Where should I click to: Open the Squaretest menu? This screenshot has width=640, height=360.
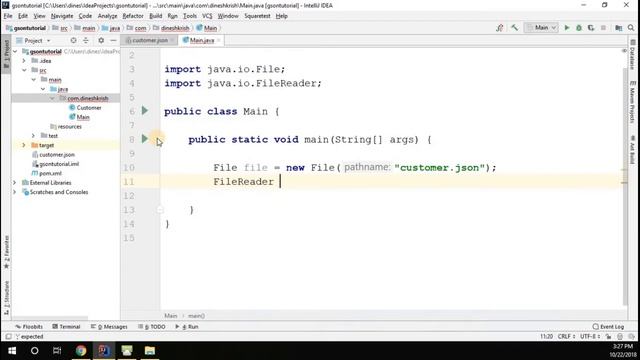[257, 16]
